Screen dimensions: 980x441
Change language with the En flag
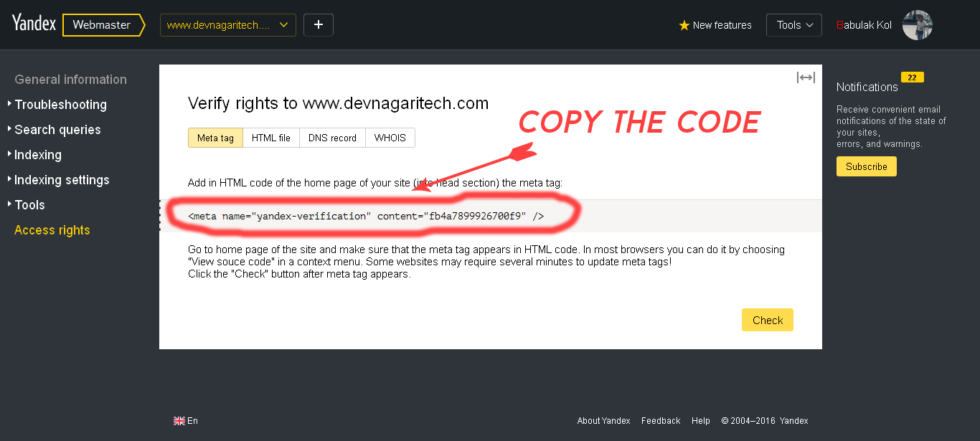(x=186, y=421)
